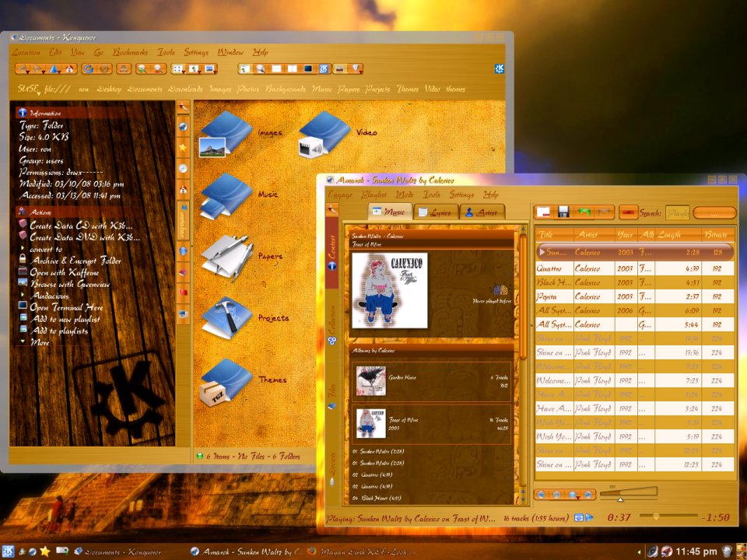Select the 'Quattro' track row in playlist
Image resolution: width=747 pixels, height=560 pixels.
point(635,268)
